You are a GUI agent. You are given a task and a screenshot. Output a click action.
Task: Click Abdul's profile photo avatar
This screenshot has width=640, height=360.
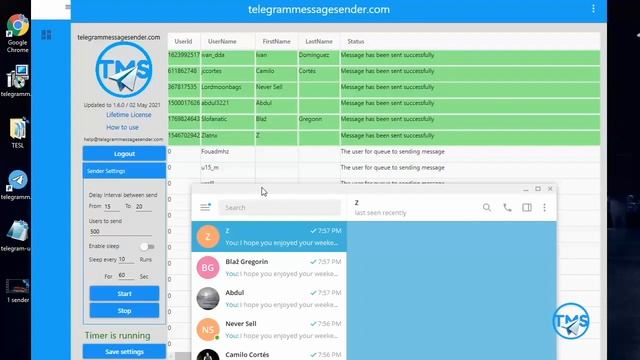(208, 298)
